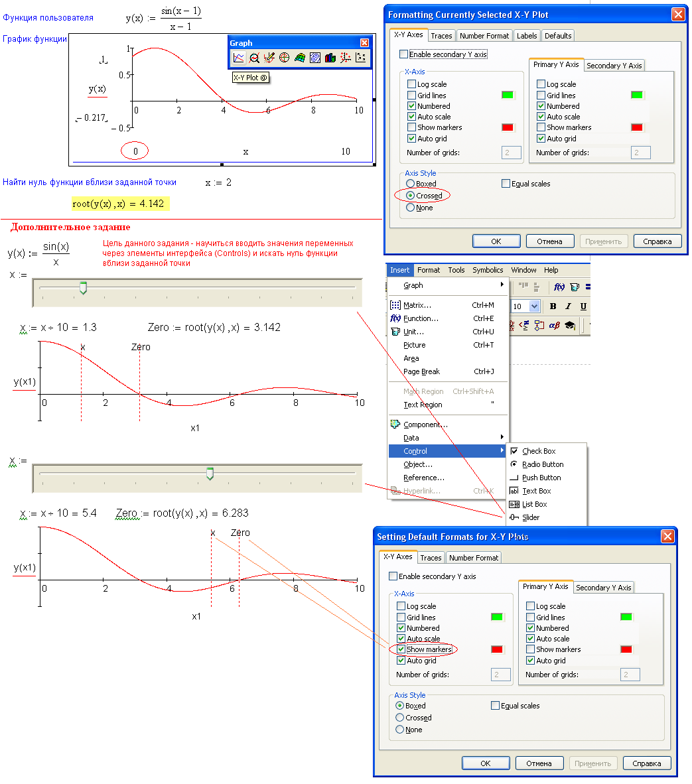Pick Push Button from Control submenu
Viewport: 692px width, 784px height.
(x=547, y=478)
